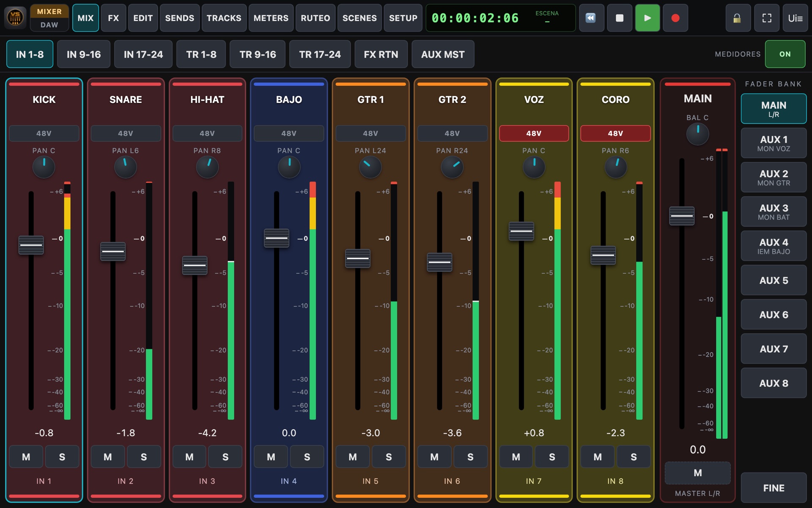The image size is (812, 508).
Task: Click the ESCENA scene indicator
Action: 547,17
